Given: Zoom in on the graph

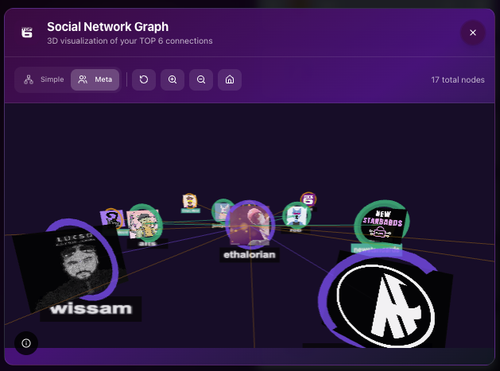Looking at the screenshot, I should coord(172,80).
